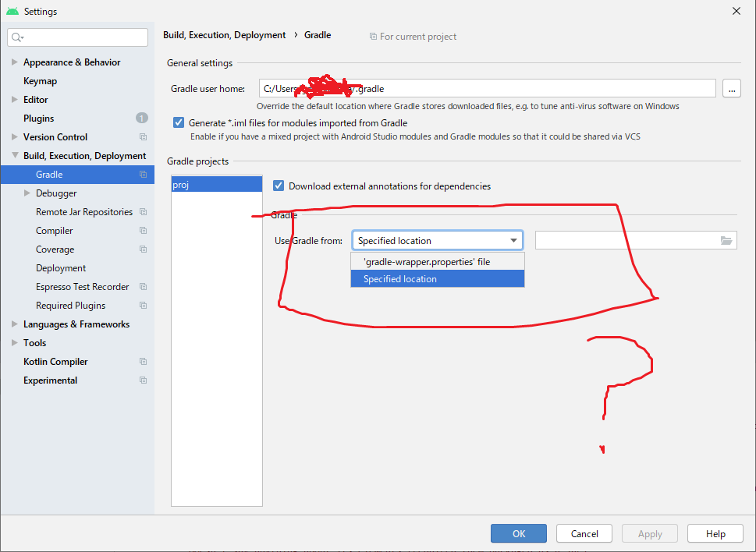This screenshot has width=756, height=552.
Task: Click the project-level icon beside Version Control
Action: tap(143, 137)
